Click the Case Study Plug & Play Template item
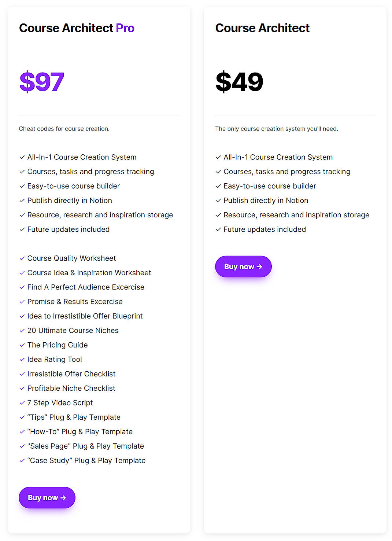The height and width of the screenshot is (541, 392). [x=86, y=460]
